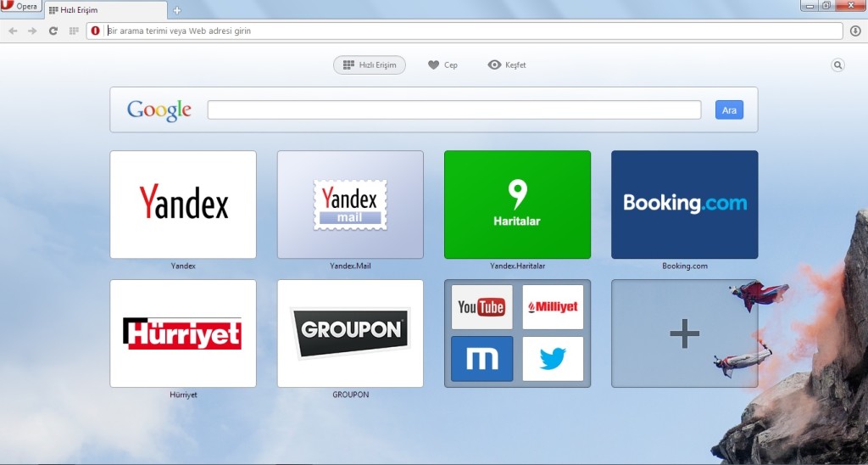Open the Booking.com speed dial tile
Screen dimensions: 868x465
pos(684,204)
